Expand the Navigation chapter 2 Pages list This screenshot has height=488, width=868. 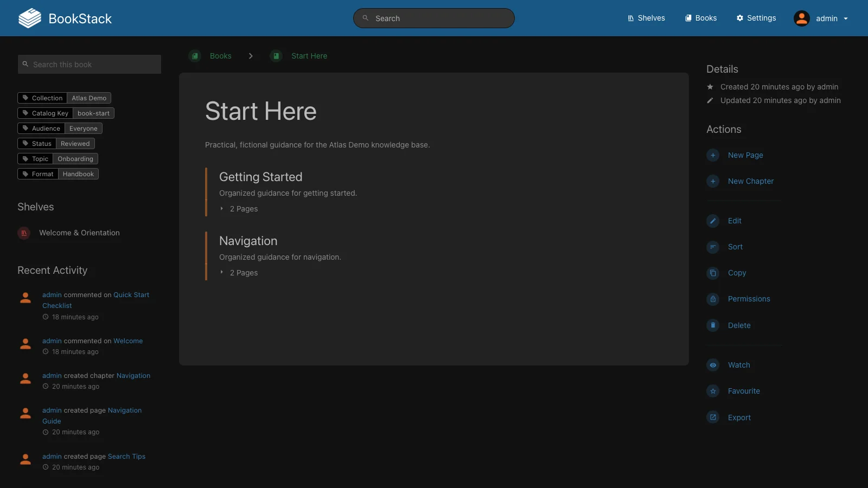coord(239,273)
